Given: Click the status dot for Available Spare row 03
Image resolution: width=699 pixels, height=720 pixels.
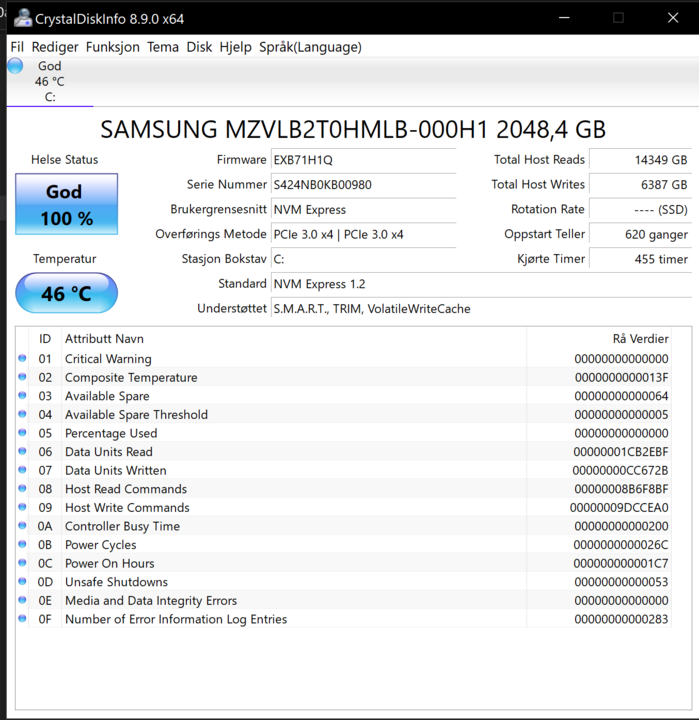Looking at the screenshot, I should (22, 395).
